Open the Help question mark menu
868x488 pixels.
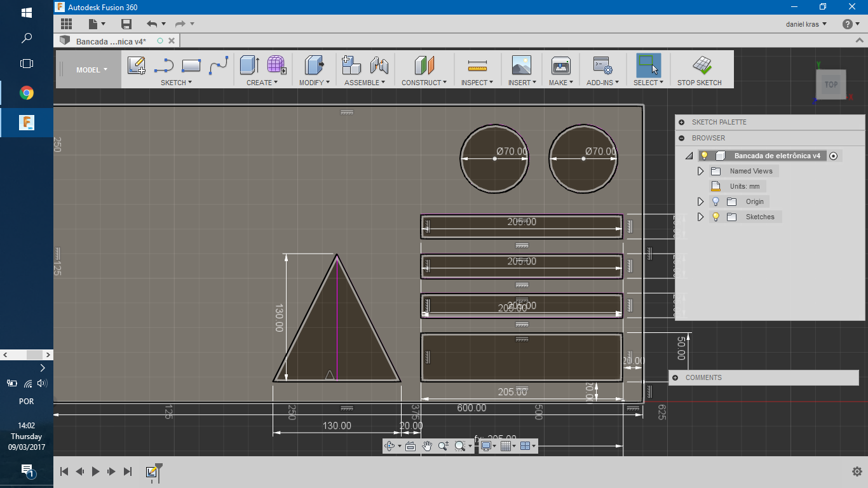coord(851,24)
